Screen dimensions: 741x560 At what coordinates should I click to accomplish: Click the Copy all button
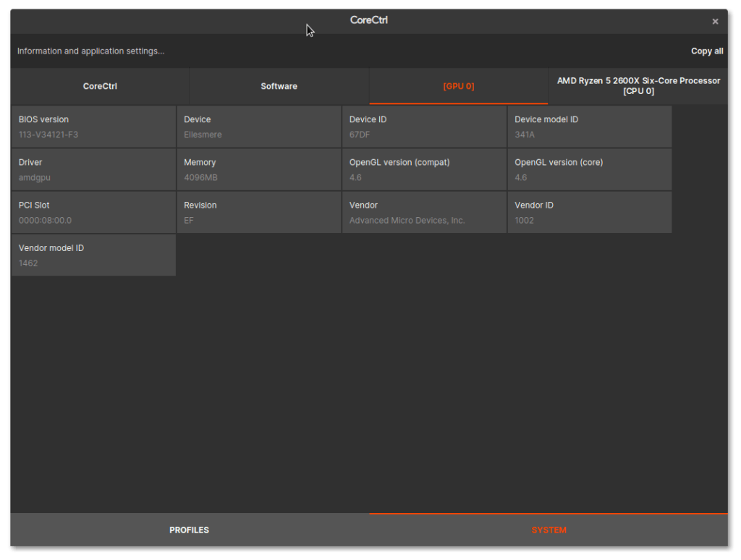click(x=706, y=51)
